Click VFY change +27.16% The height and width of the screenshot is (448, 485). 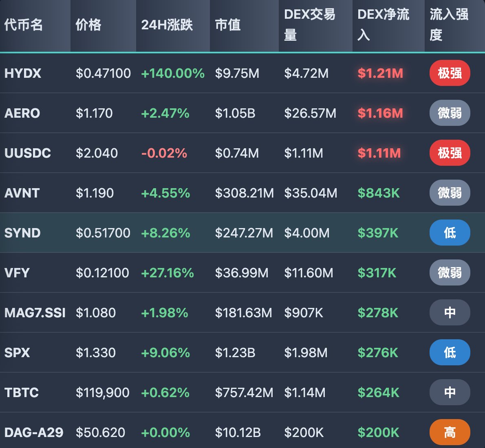[168, 273]
